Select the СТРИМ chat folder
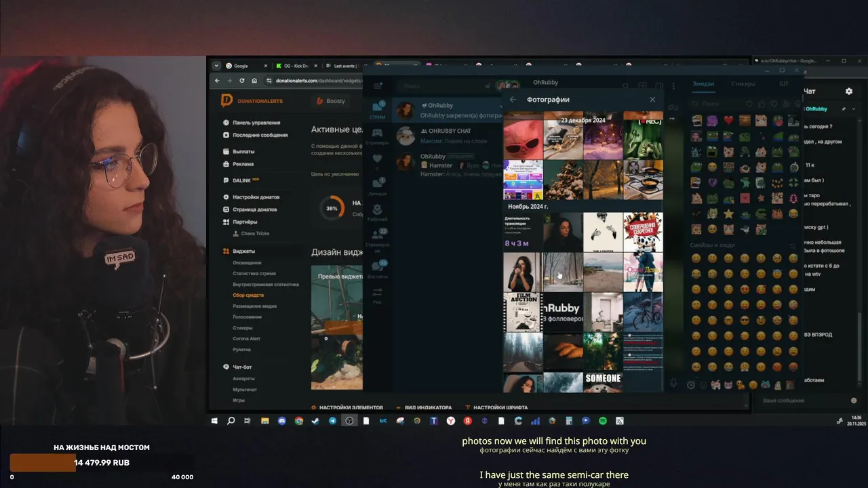Screen dimensions: 868x488 point(378,109)
